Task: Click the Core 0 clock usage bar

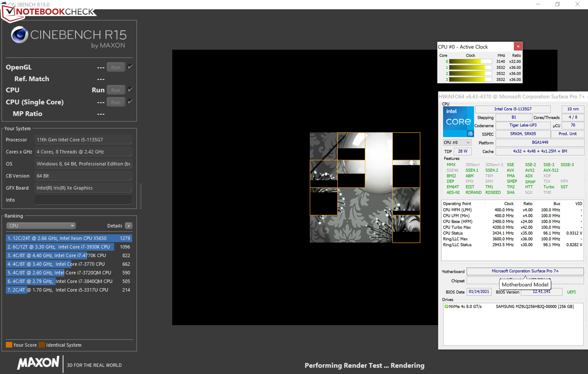Action: click(470, 61)
